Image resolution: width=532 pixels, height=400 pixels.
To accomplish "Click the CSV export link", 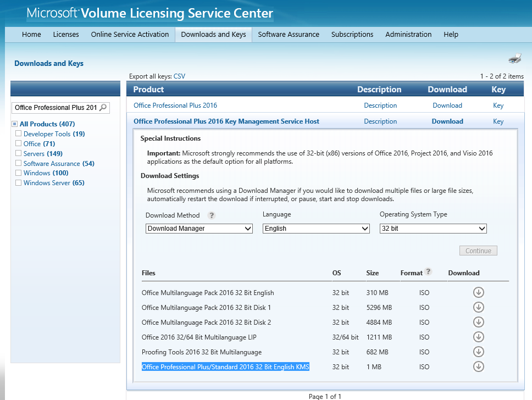I will click(179, 76).
